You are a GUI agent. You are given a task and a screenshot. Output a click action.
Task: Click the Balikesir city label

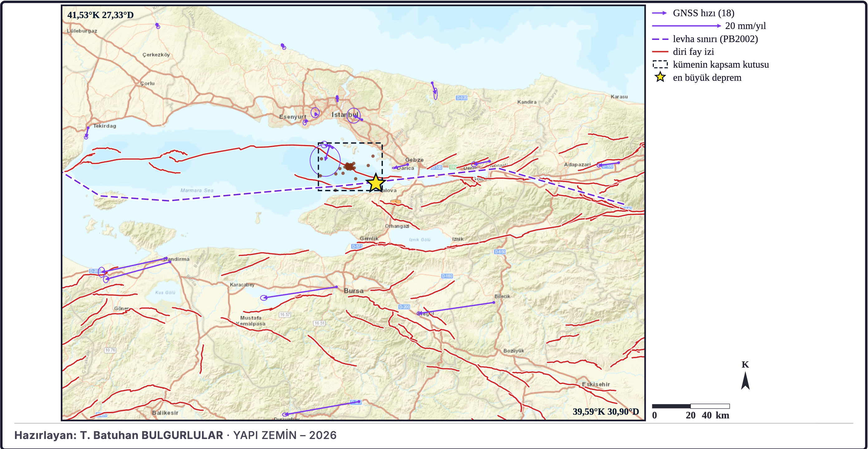tap(165, 413)
